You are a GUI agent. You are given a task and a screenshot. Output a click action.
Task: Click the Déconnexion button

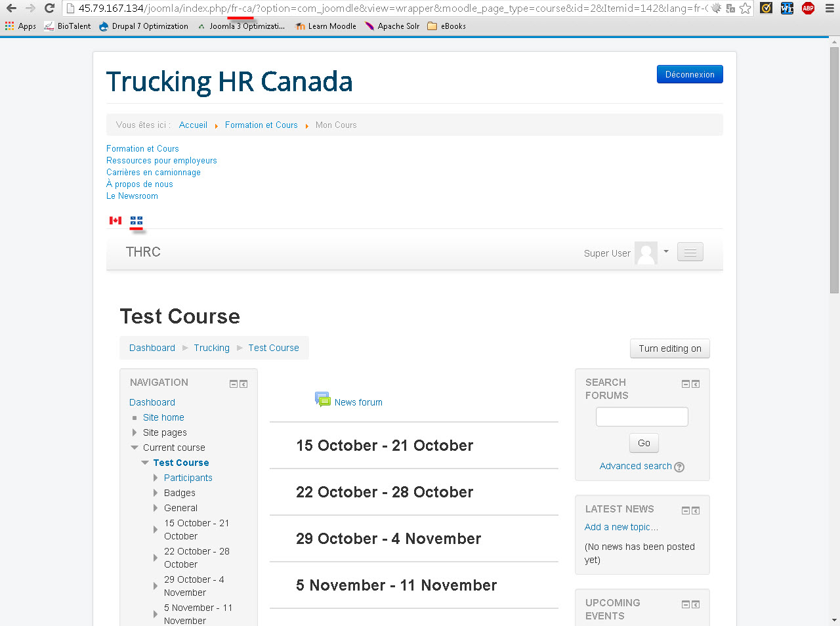(x=690, y=74)
